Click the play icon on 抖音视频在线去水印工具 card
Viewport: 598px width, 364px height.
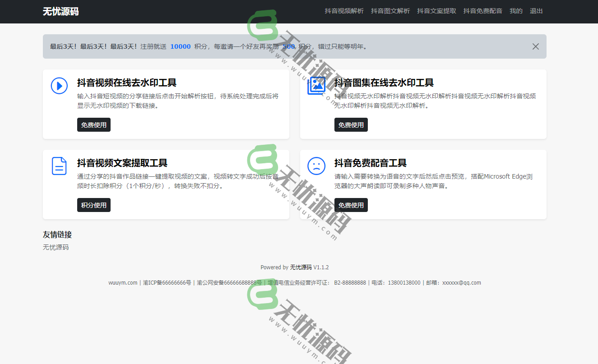(59, 86)
